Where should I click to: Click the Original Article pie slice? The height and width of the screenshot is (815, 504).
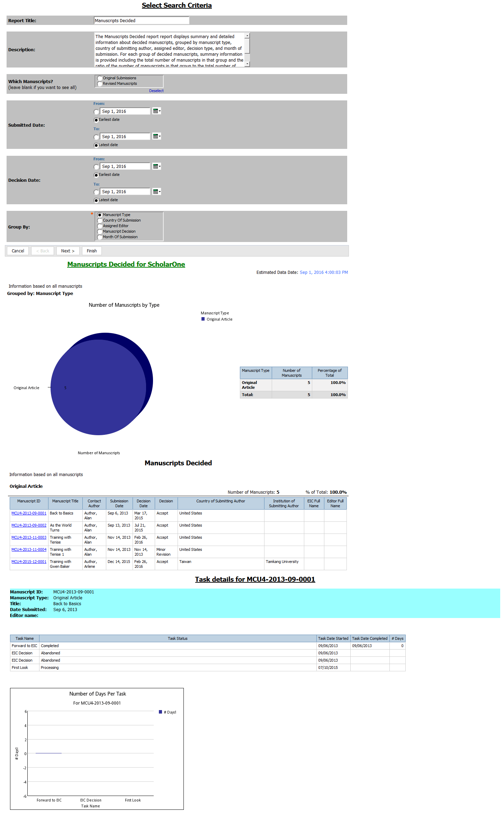(x=99, y=388)
